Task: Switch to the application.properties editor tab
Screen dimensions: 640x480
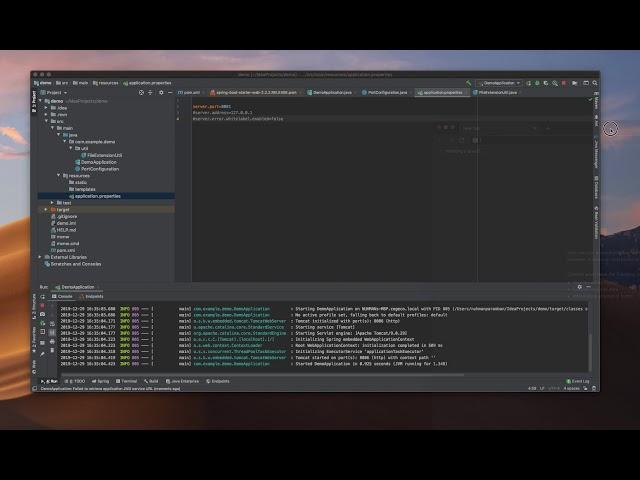Action: 440,93
